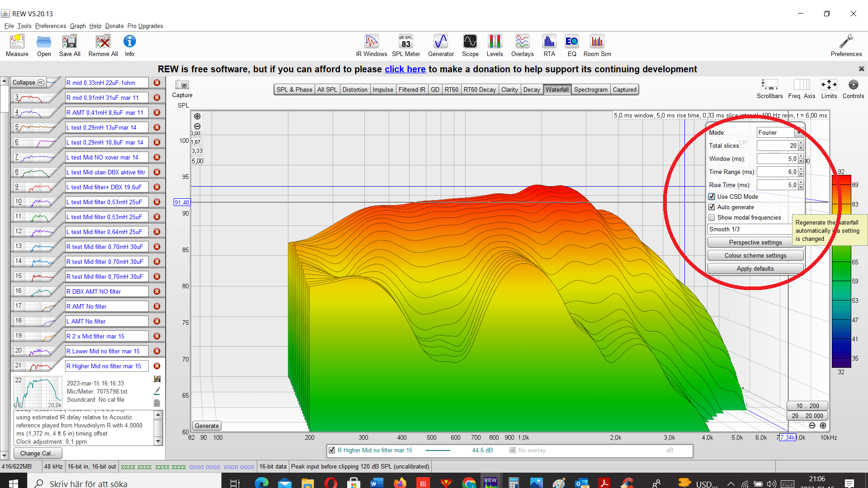Set frequency range to 20 .. 20 000
This screenshot has width=868, height=488.
[807, 416]
